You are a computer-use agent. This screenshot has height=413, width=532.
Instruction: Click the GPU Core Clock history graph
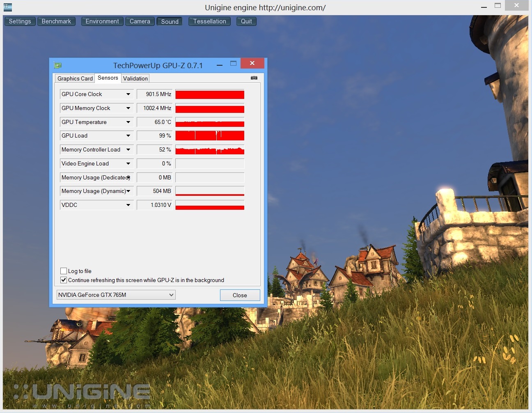[210, 94]
